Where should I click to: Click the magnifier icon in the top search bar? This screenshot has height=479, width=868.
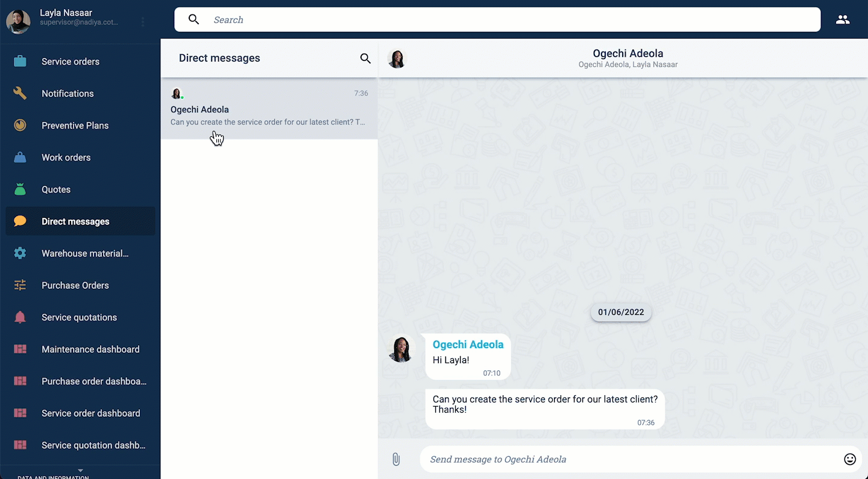(193, 19)
